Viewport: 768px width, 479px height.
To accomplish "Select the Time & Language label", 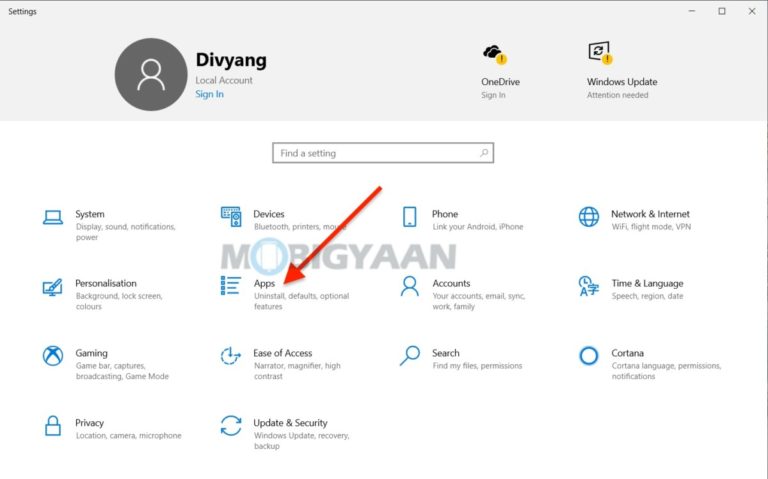I will (647, 283).
